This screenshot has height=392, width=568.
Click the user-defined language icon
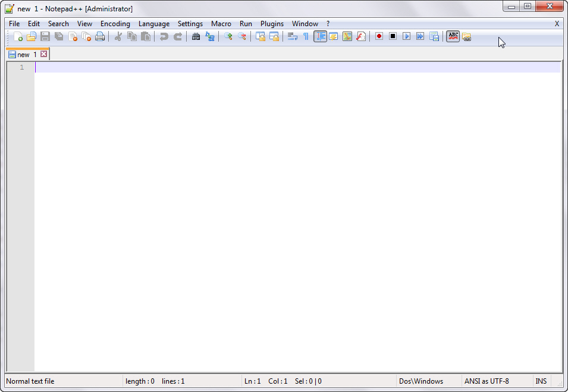[x=334, y=37]
